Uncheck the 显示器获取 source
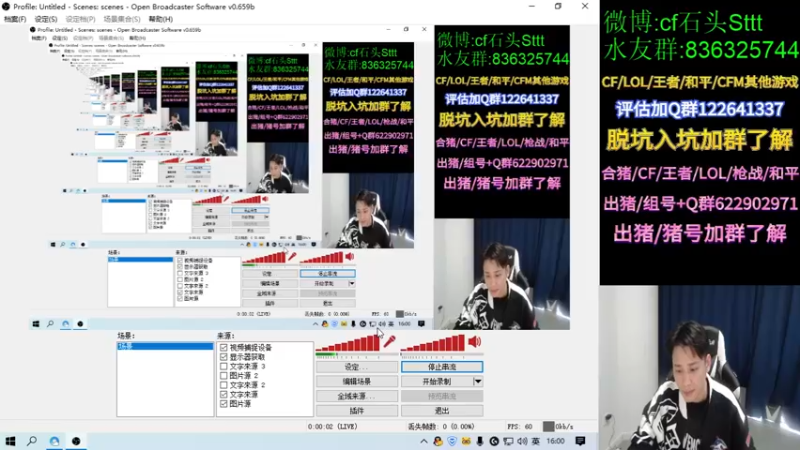Viewport: 800px width, 450px height. click(x=223, y=357)
